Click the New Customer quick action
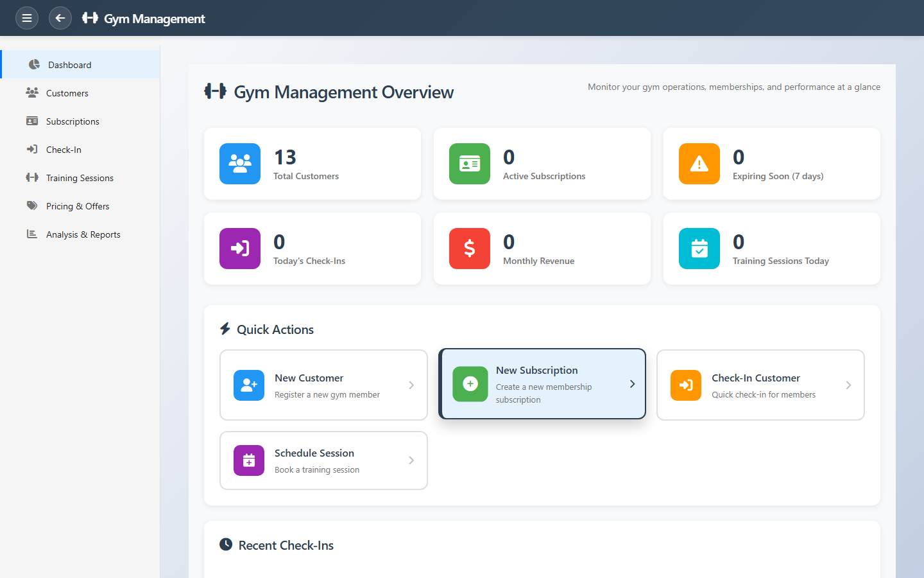924x578 pixels. tap(323, 385)
